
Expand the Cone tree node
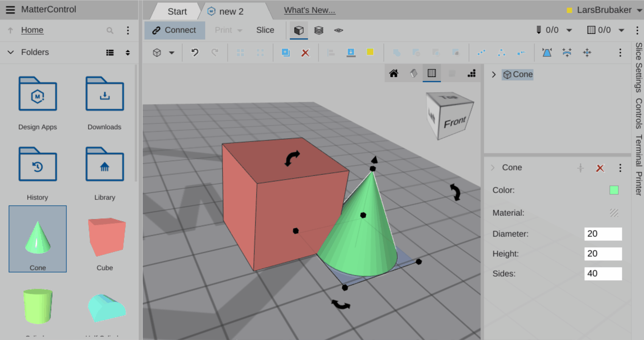(494, 75)
